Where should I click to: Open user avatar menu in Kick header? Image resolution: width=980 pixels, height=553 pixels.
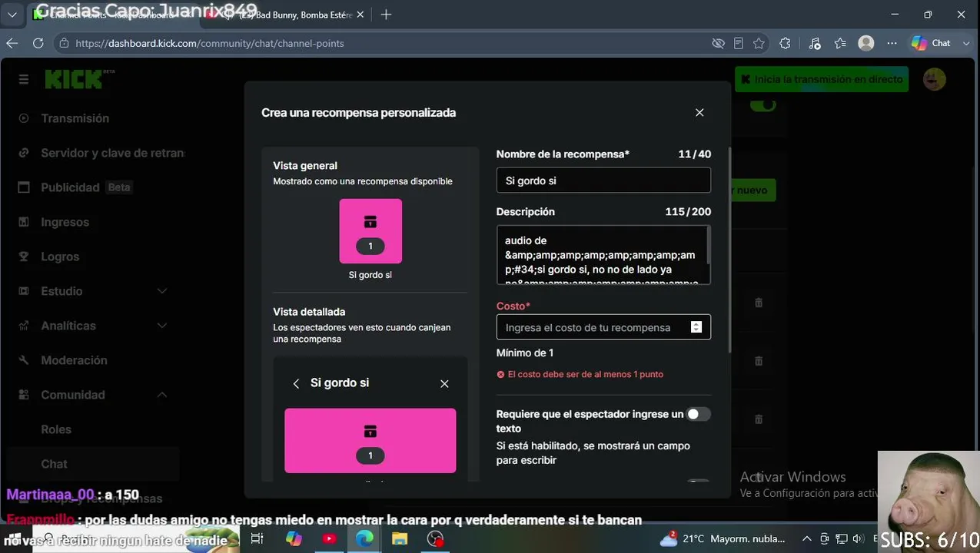click(x=935, y=79)
